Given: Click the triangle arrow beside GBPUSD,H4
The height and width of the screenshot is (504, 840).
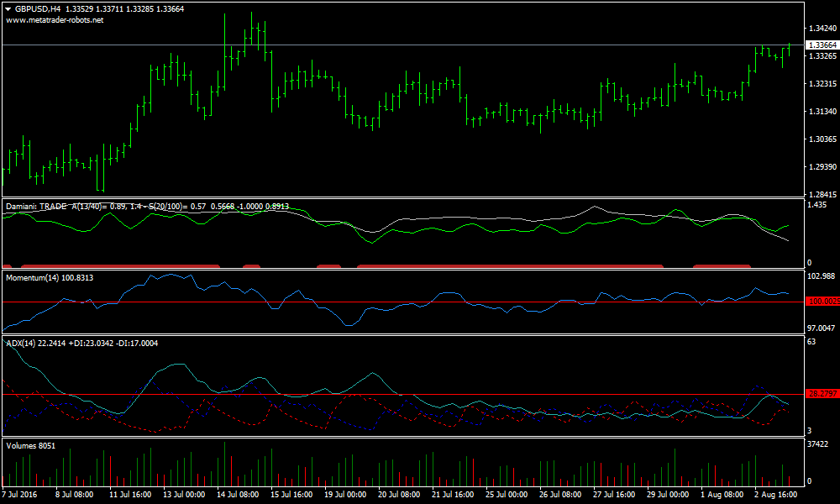Looking at the screenshot, I should (x=8, y=8).
